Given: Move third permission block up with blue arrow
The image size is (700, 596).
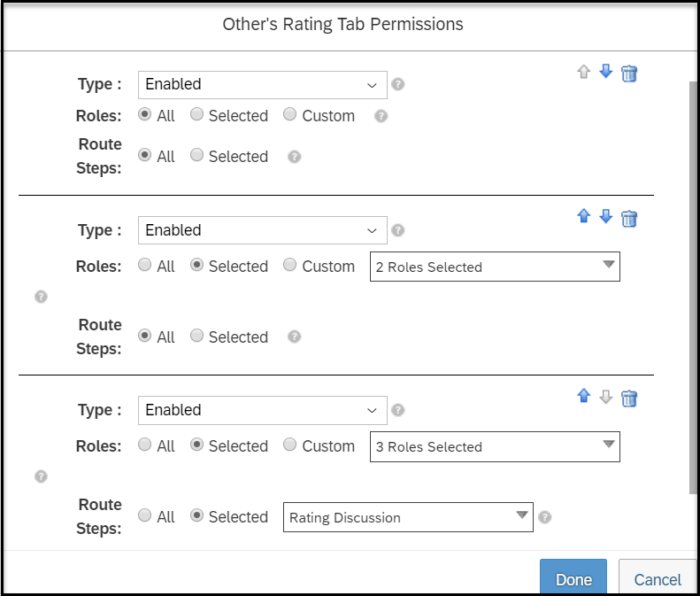Looking at the screenshot, I should [583, 395].
